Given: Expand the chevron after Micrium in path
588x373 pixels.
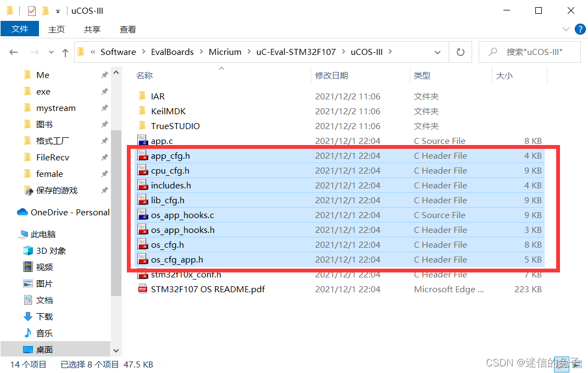Looking at the screenshot, I should click(x=249, y=52).
